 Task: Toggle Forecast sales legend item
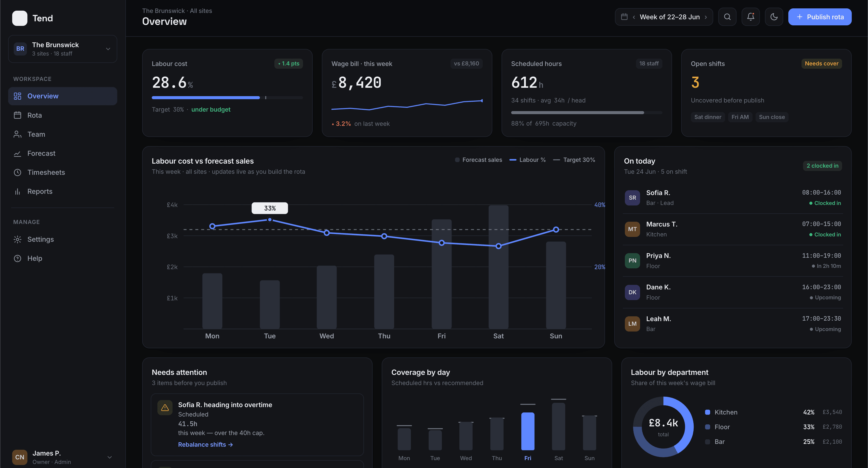coord(478,160)
